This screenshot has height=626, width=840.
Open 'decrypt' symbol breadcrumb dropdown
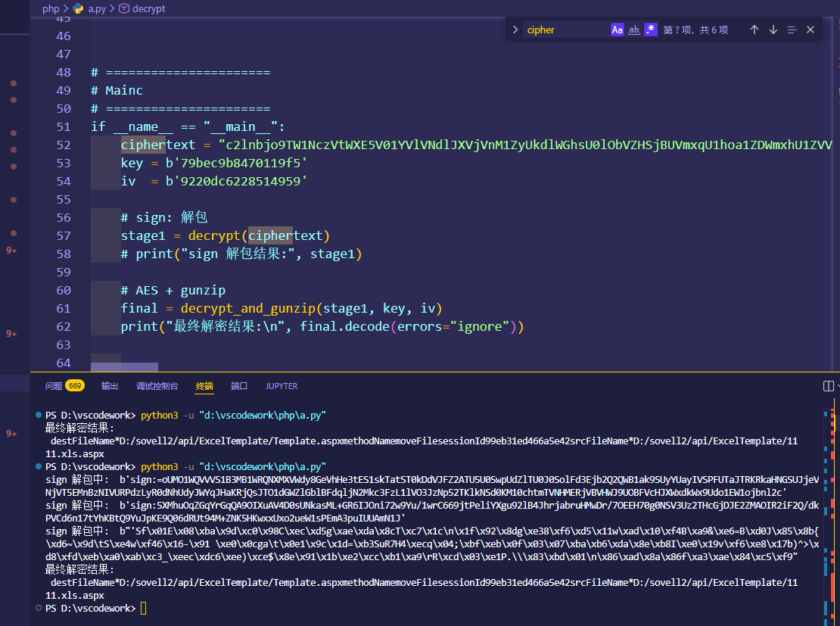(148, 9)
